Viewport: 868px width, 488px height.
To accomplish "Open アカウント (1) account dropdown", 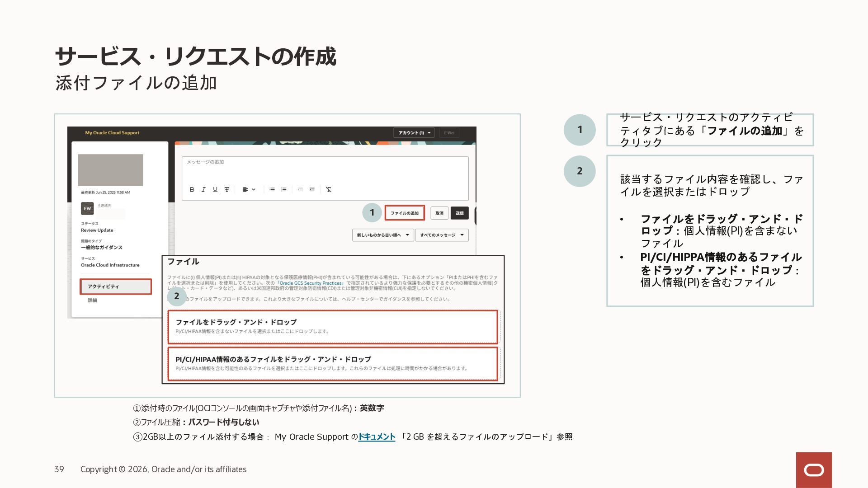I will click(414, 133).
